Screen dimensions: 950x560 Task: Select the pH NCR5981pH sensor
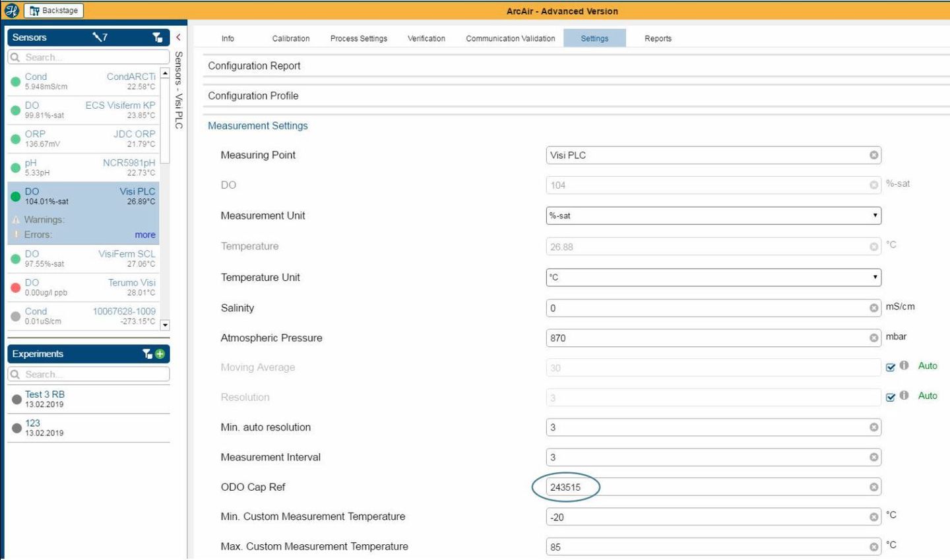(84, 168)
